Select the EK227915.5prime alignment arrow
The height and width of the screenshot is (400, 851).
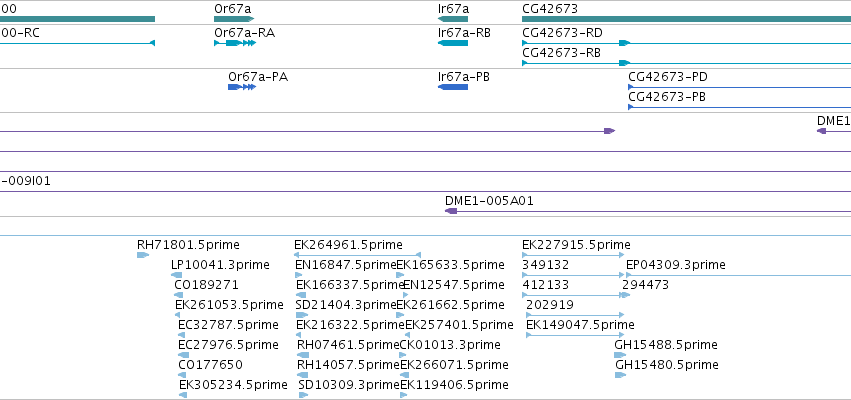(x=574, y=255)
